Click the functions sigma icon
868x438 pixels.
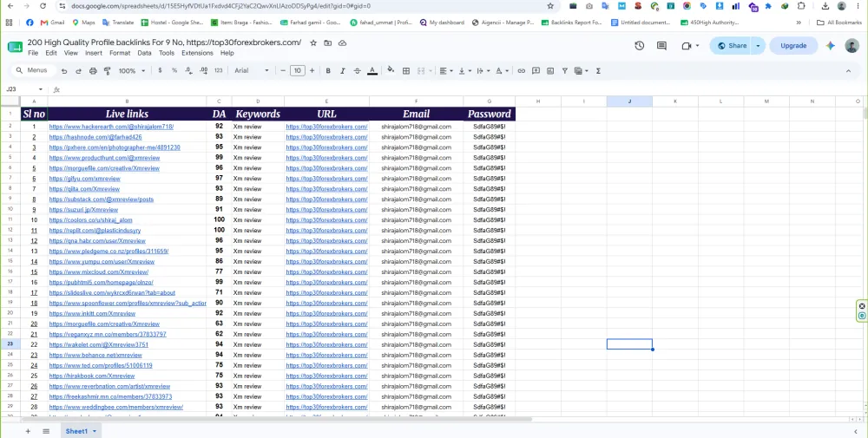point(598,71)
